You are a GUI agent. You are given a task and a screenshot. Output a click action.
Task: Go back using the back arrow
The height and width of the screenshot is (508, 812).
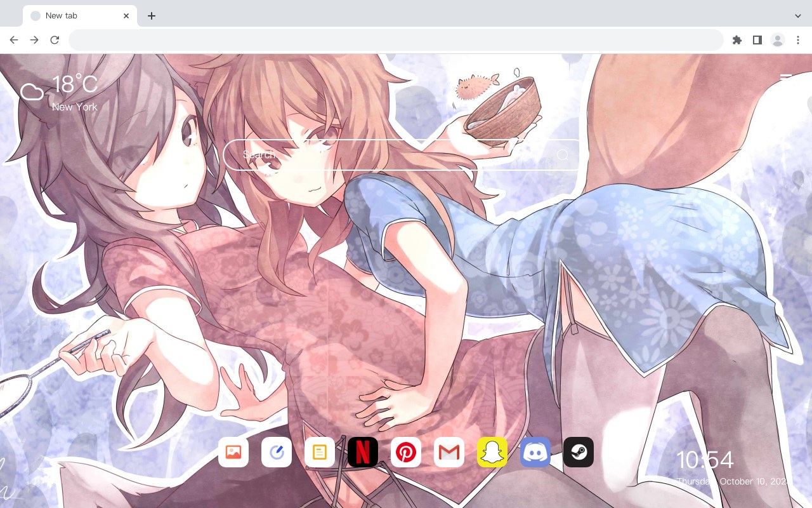14,40
